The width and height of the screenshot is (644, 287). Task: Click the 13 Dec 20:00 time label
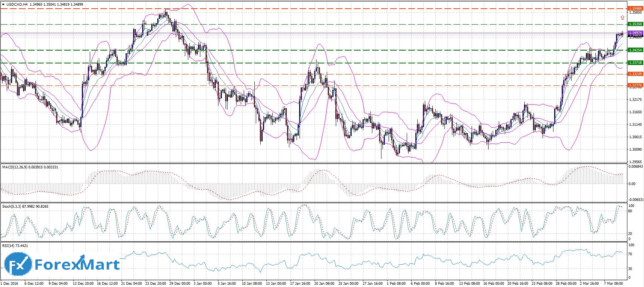click(83, 283)
